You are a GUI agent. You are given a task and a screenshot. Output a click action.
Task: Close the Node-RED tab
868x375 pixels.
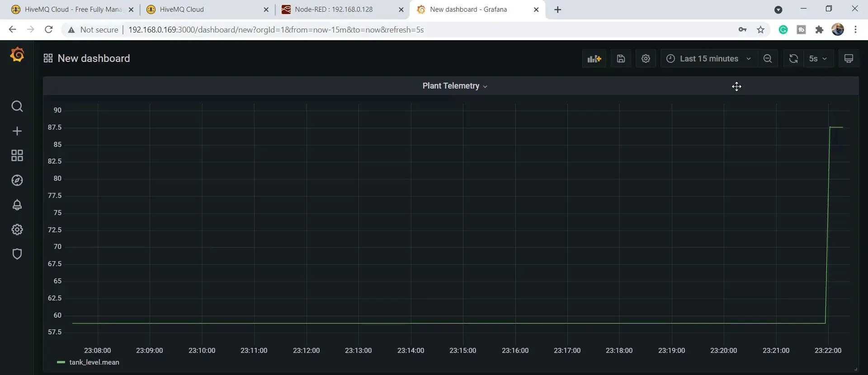point(401,9)
